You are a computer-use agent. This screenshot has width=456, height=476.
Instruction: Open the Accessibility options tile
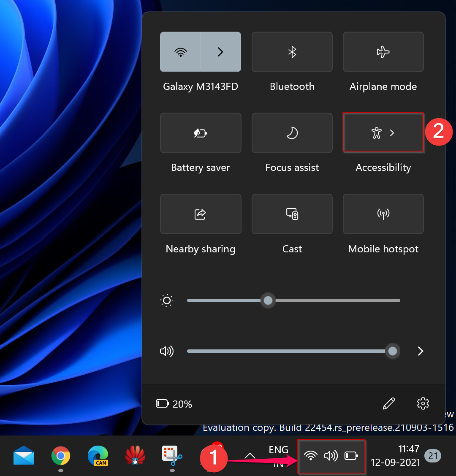pyautogui.click(x=383, y=133)
